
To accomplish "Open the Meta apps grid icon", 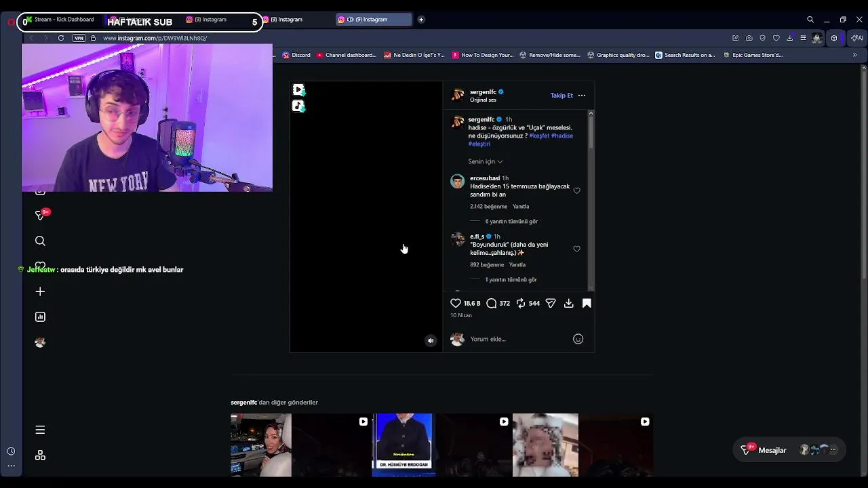I will [40, 455].
